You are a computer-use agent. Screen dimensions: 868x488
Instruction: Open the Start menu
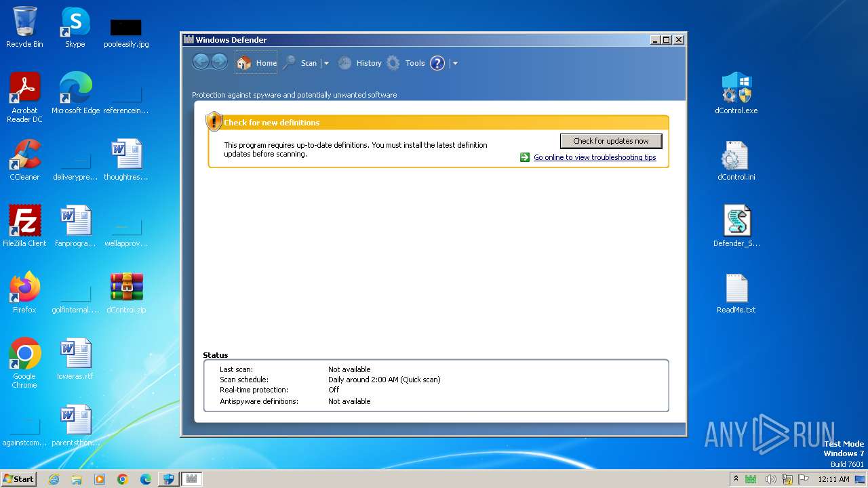pyautogui.click(x=18, y=479)
